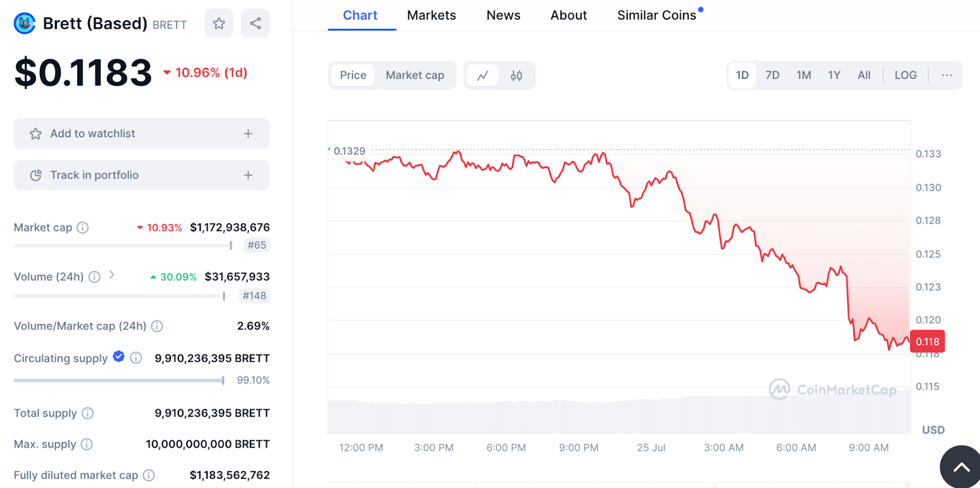Switch to candlestick chart icon
Screen dimensions: 980x488
click(x=516, y=75)
